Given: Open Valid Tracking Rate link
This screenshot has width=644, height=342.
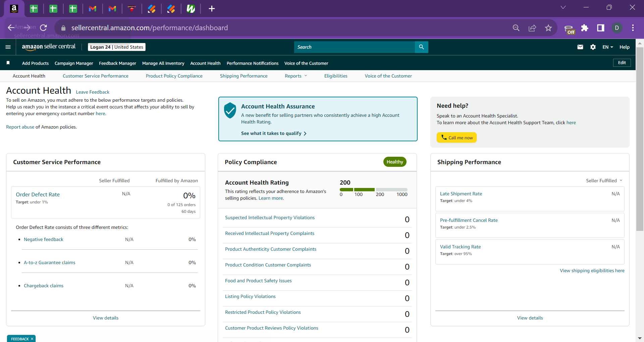Looking at the screenshot, I should (460, 247).
